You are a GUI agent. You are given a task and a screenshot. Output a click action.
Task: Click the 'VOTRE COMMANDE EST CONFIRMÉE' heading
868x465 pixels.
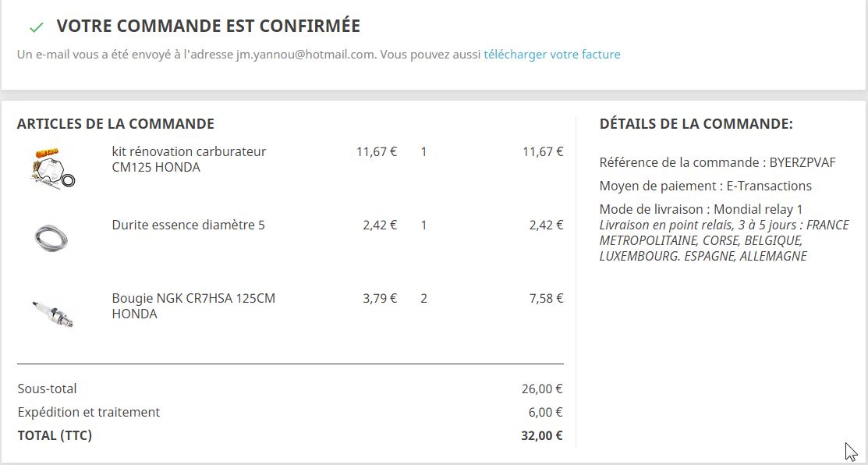tap(208, 26)
